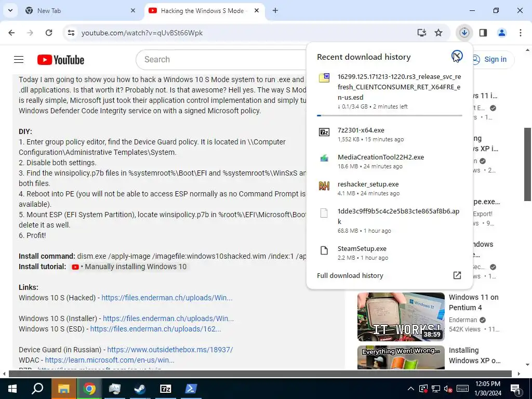
Task: Open reshacker_setup.exe download entry
Action: 389,188
